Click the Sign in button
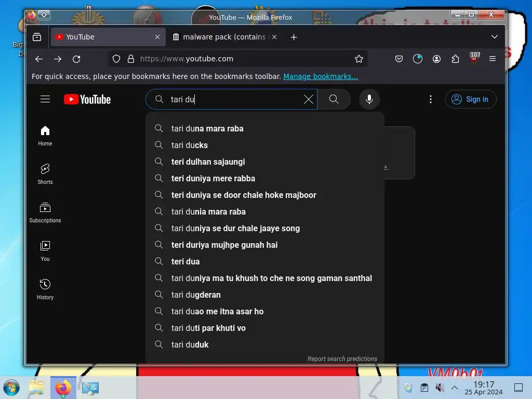This screenshot has width=532, height=399. tap(471, 99)
